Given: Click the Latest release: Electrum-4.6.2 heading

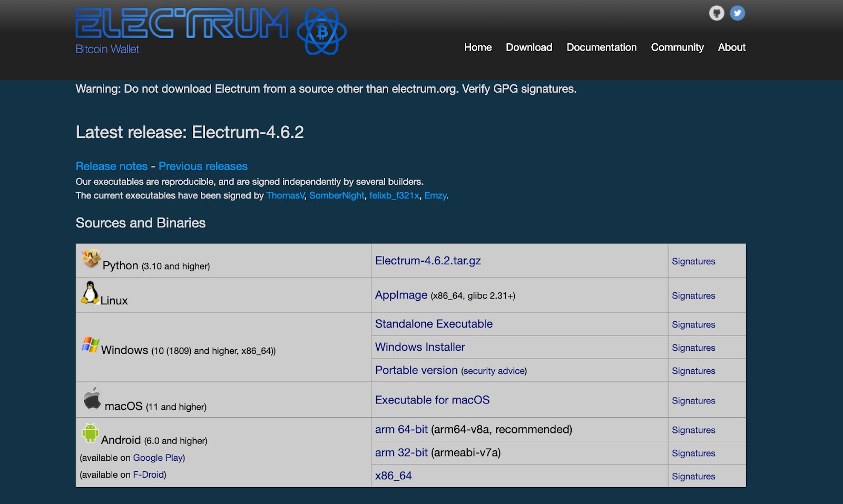Looking at the screenshot, I should [x=190, y=132].
